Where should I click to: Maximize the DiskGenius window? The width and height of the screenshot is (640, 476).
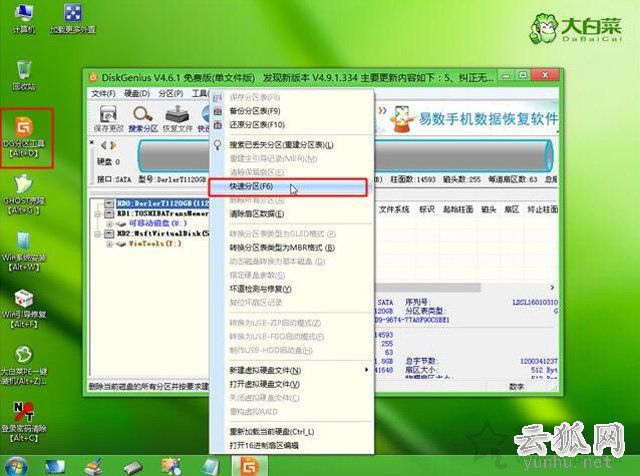coord(523,76)
